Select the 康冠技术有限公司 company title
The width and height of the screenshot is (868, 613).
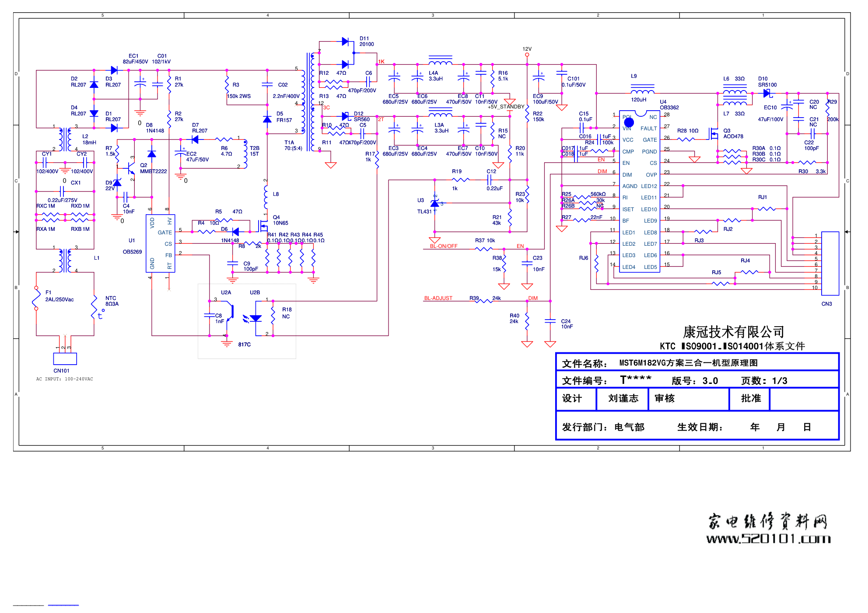click(734, 332)
